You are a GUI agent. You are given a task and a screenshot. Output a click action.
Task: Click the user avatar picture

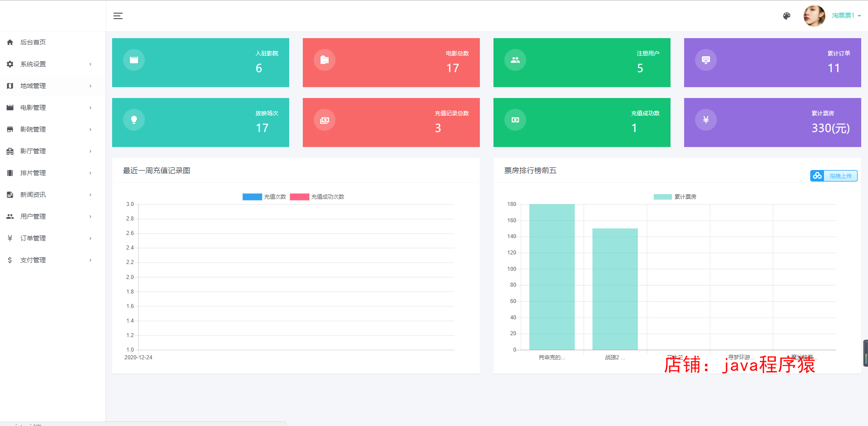coord(814,16)
